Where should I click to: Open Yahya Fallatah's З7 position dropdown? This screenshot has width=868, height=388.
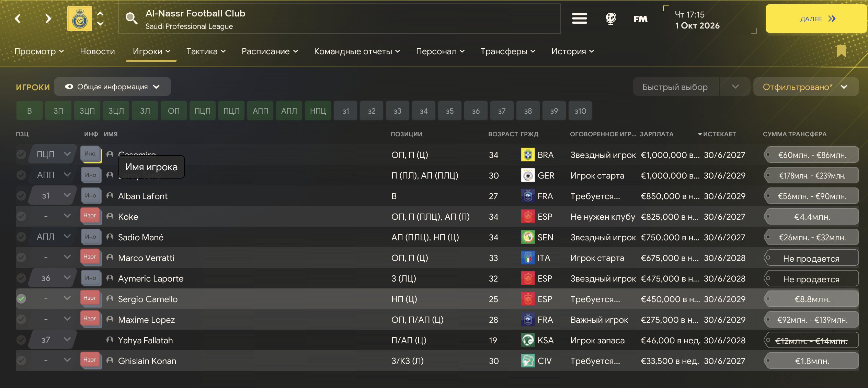(53, 340)
